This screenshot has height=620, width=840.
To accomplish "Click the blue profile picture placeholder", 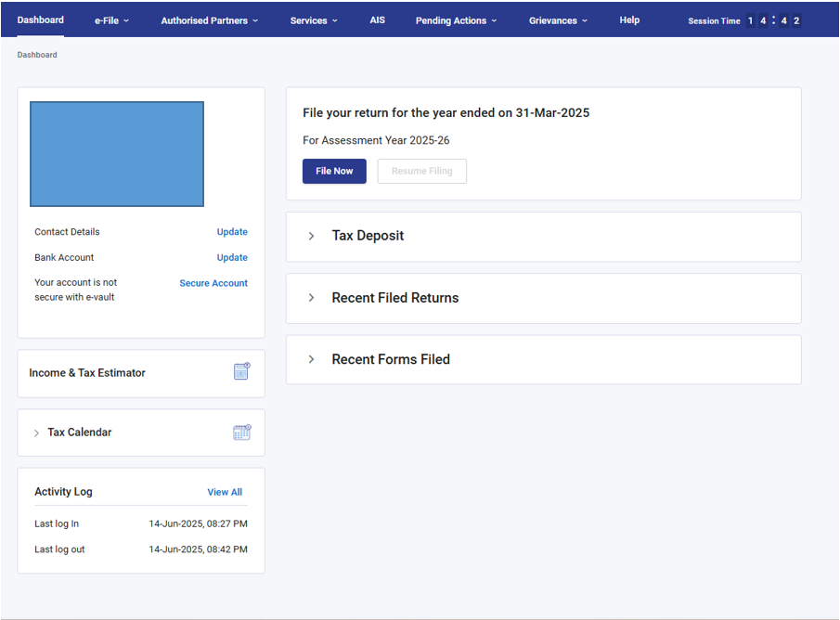I will coord(117,154).
